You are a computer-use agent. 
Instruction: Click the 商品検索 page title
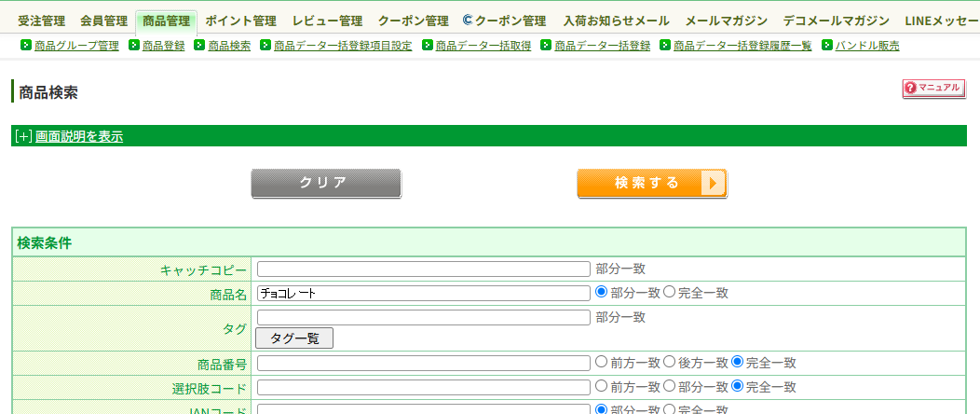click(x=48, y=92)
